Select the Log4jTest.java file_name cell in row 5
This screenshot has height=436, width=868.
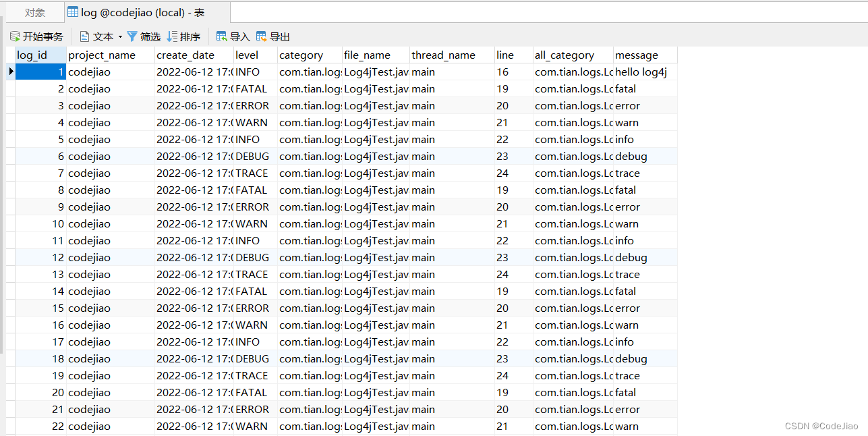click(376, 139)
